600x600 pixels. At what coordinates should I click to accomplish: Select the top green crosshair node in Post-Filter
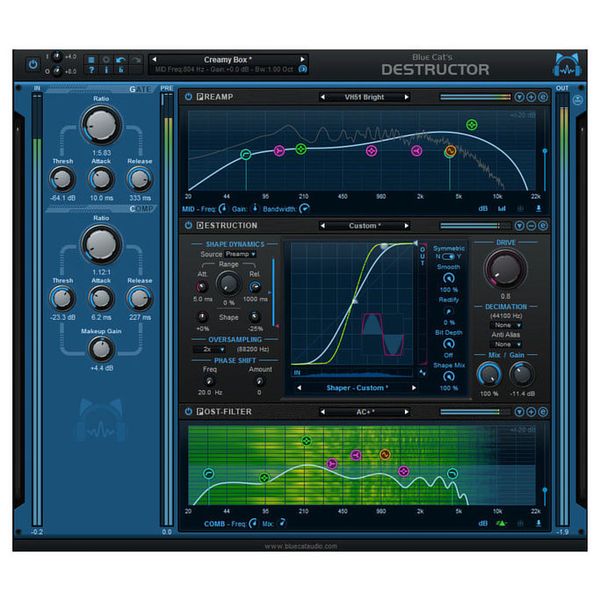306,441
